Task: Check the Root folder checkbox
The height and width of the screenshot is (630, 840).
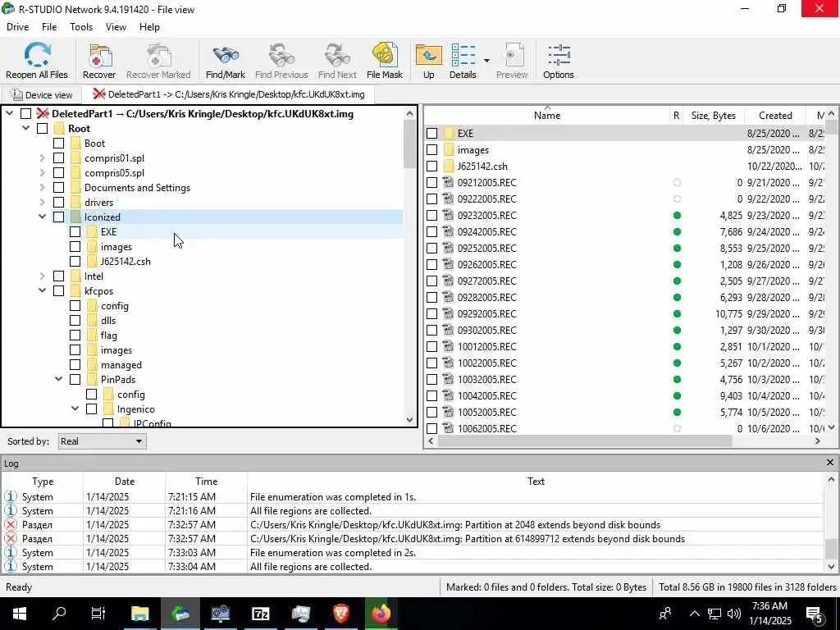Action: click(x=43, y=129)
